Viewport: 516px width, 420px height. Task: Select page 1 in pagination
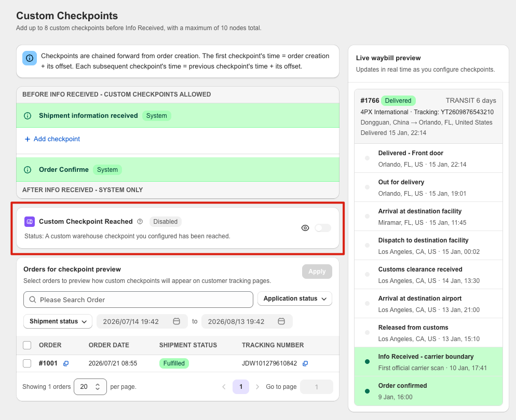click(240, 387)
